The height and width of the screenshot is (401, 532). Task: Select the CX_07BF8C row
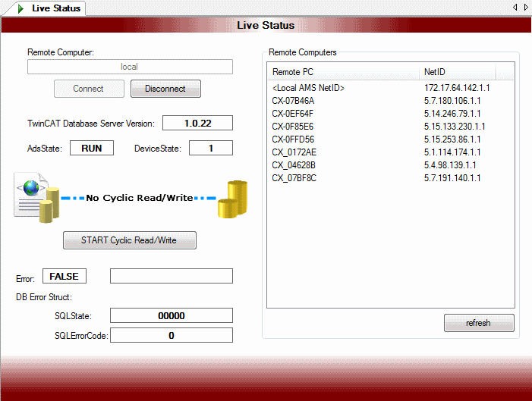coord(391,178)
